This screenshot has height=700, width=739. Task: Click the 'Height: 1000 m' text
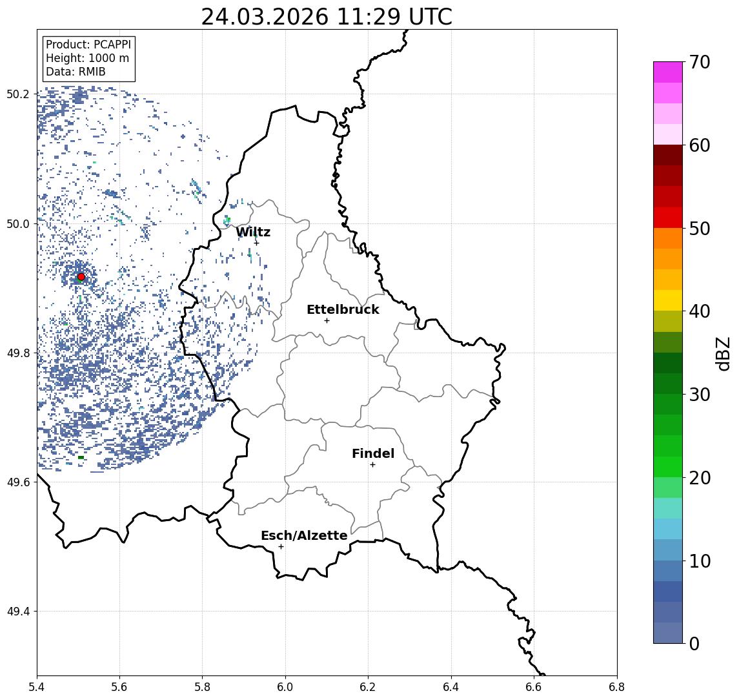tap(87, 58)
